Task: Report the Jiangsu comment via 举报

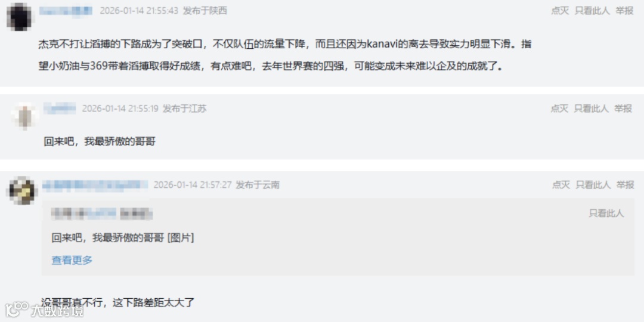Action: point(623,109)
